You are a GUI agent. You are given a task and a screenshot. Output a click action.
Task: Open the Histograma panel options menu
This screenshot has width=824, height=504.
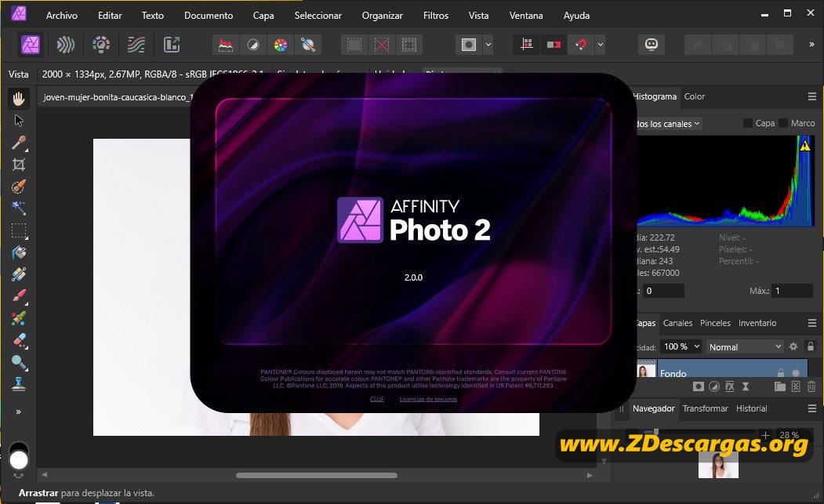click(x=812, y=96)
